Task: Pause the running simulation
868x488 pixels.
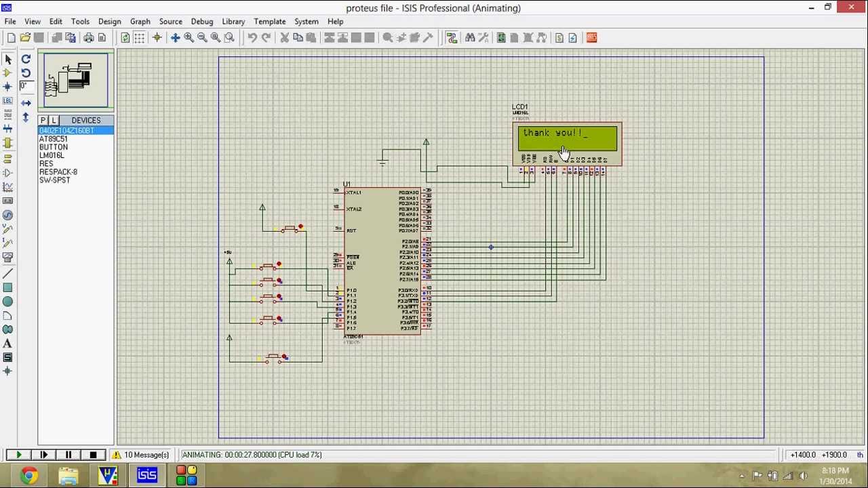Action: point(68,455)
